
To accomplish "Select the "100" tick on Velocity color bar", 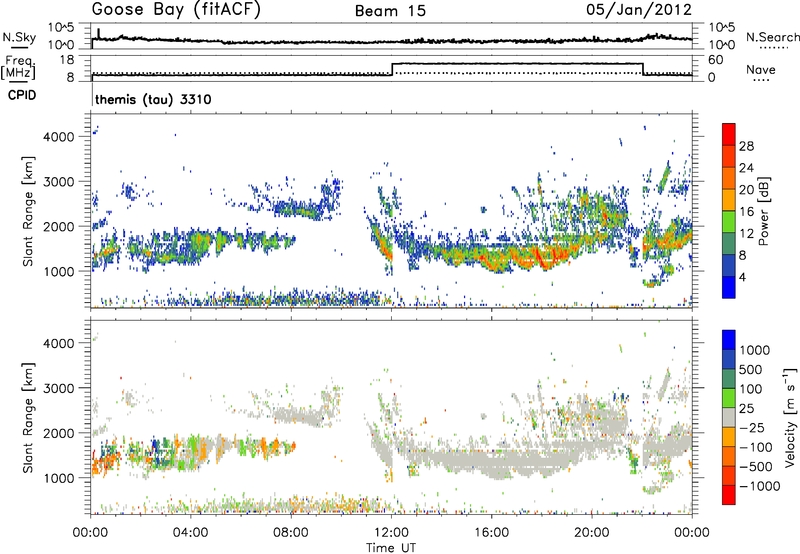I will pyautogui.click(x=751, y=389).
